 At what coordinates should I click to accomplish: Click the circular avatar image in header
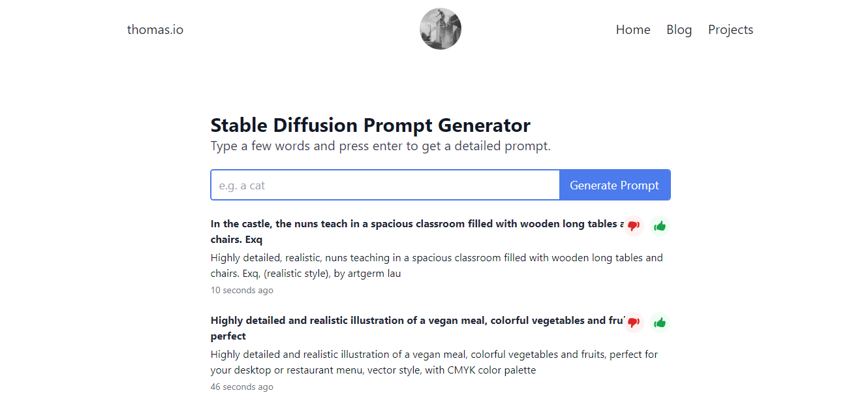(x=441, y=29)
